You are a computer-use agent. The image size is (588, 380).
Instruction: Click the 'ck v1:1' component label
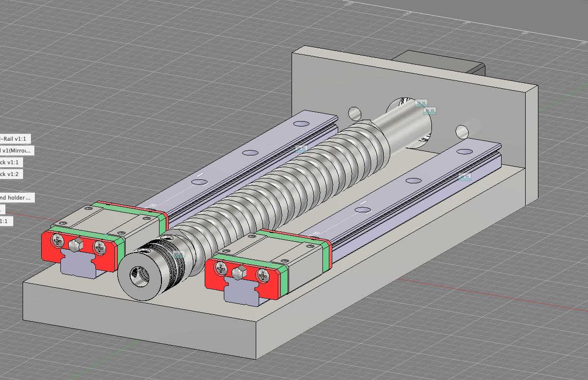(x=11, y=162)
